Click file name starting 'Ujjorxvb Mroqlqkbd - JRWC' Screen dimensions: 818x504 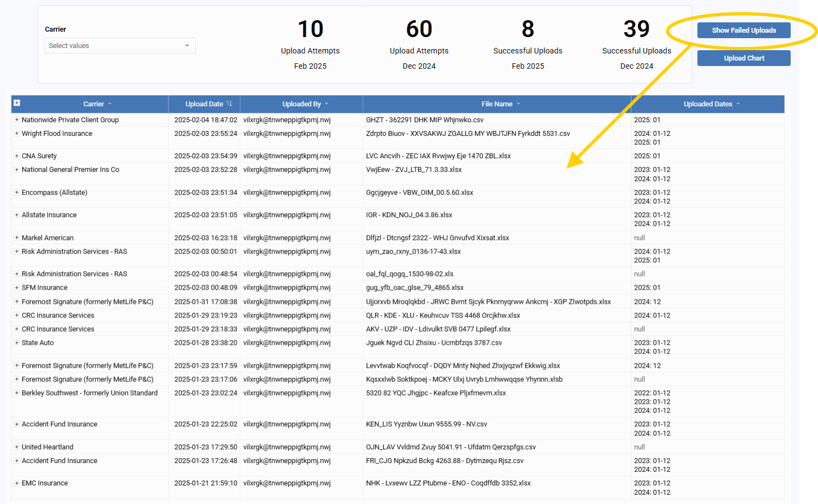pos(488,302)
